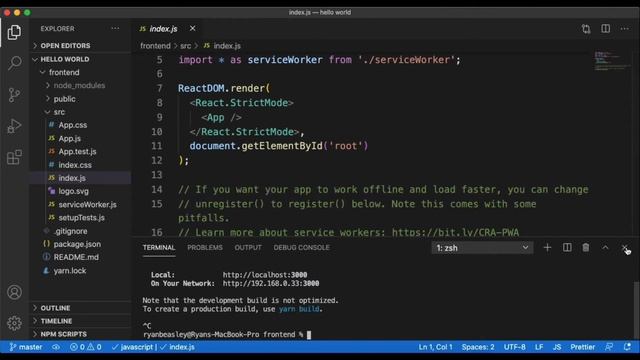The height and width of the screenshot is (360, 640).
Task: Create a new terminal with plus icon
Action: 547,248
